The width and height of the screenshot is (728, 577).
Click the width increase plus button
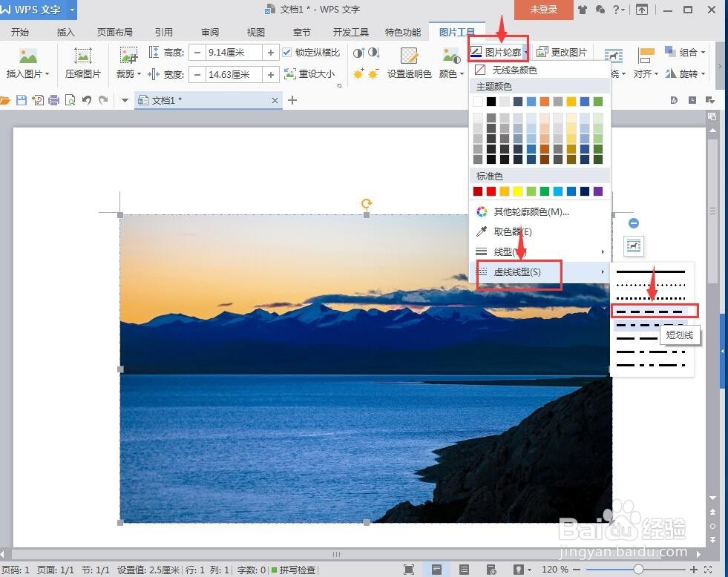click(271, 74)
